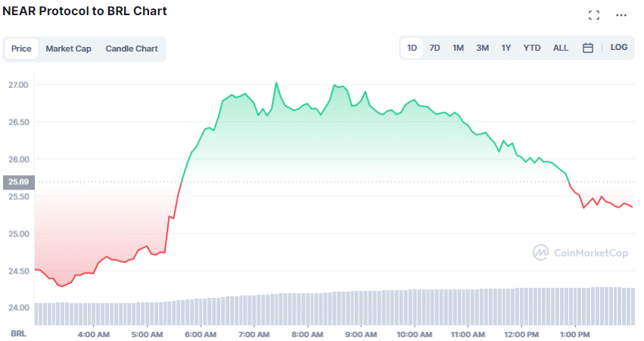Open the three-dot more options menu
The height and width of the screenshot is (341, 644).
click(x=621, y=15)
